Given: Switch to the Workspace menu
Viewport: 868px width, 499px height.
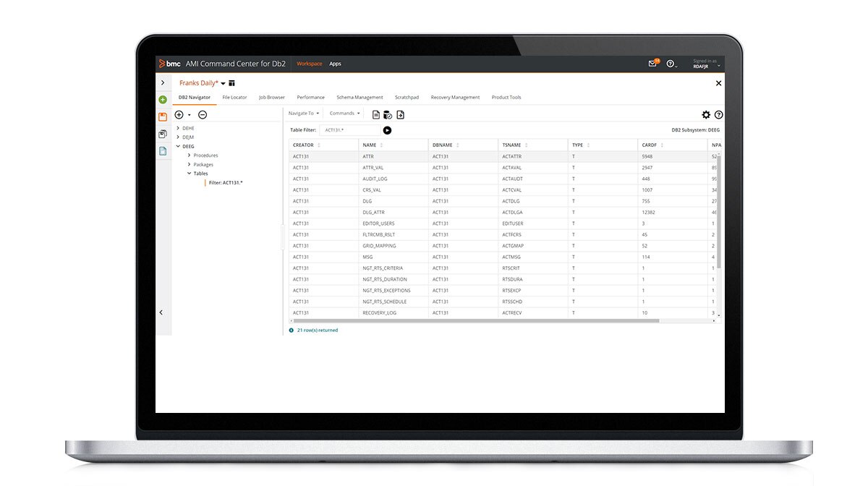Looking at the screenshot, I should (x=310, y=64).
